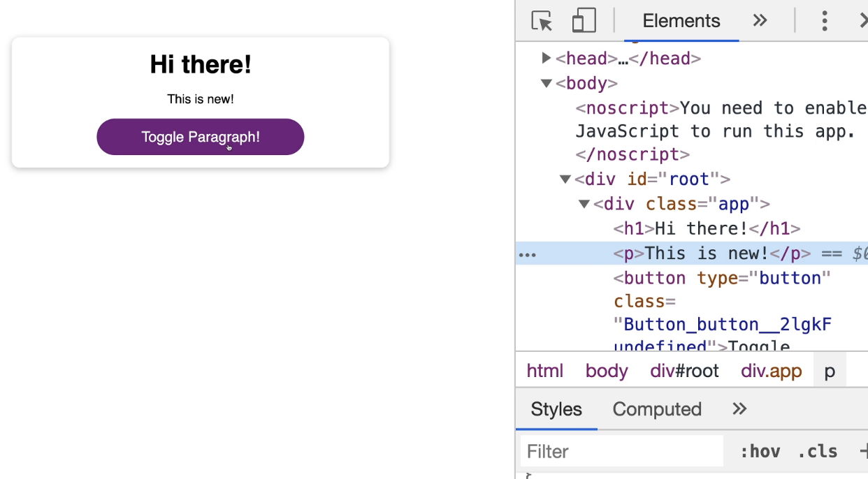The width and height of the screenshot is (868, 479).
Task: Click the new style rule plus icon
Action: [863, 451]
